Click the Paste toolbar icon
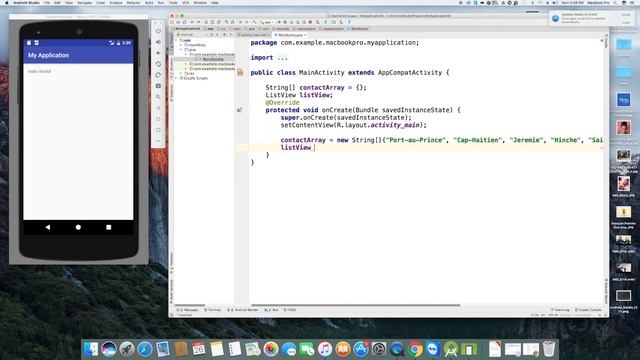The width and height of the screenshot is (640, 360). pos(219,22)
